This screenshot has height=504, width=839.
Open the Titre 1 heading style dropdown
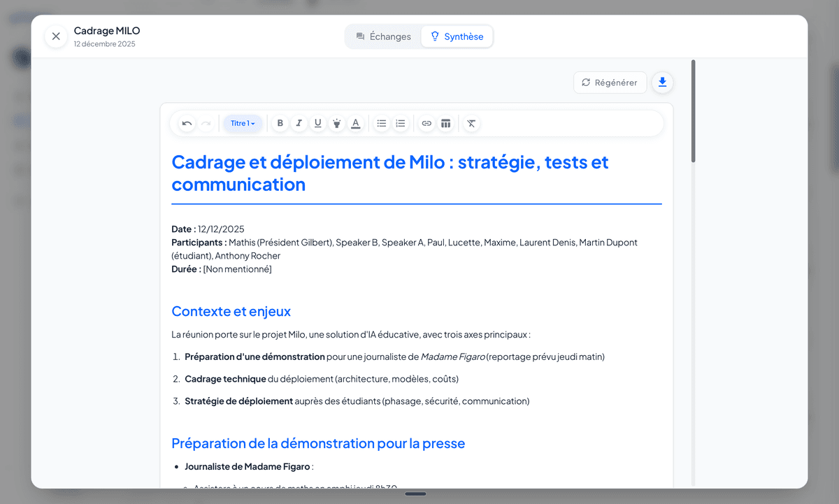243,124
